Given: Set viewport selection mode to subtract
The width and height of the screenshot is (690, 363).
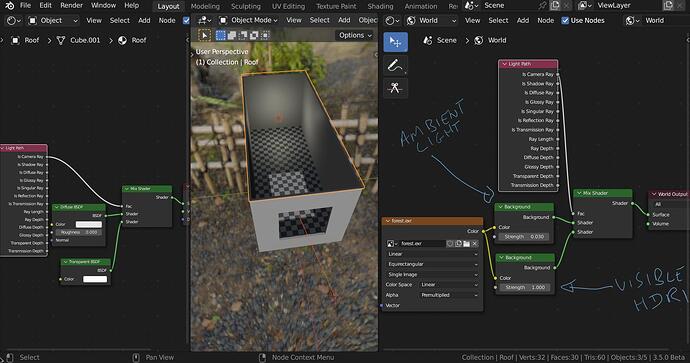Looking at the screenshot, I should tap(242, 35).
